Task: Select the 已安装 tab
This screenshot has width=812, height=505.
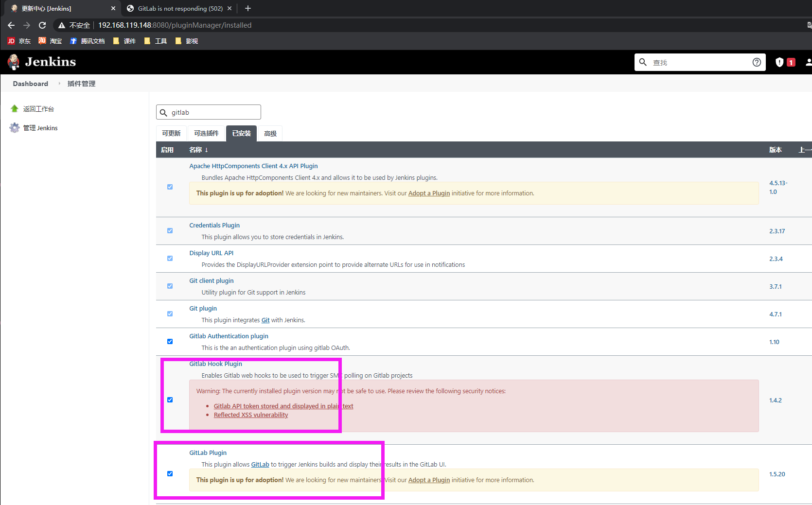Action: (x=241, y=134)
